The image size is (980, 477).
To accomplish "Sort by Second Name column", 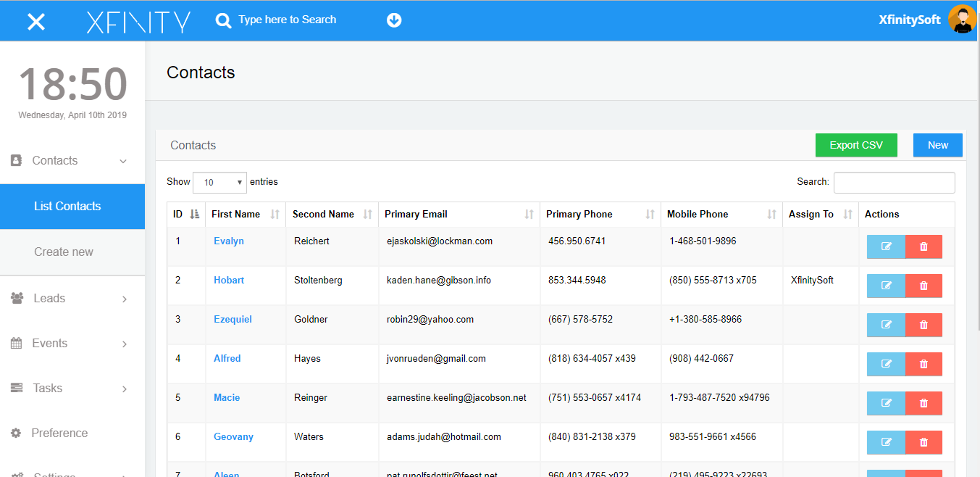I will pos(332,215).
